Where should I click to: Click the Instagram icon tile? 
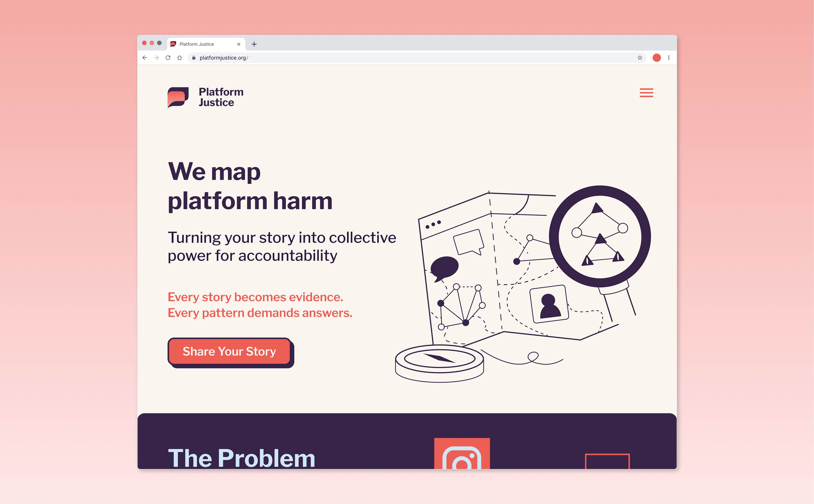click(462, 453)
